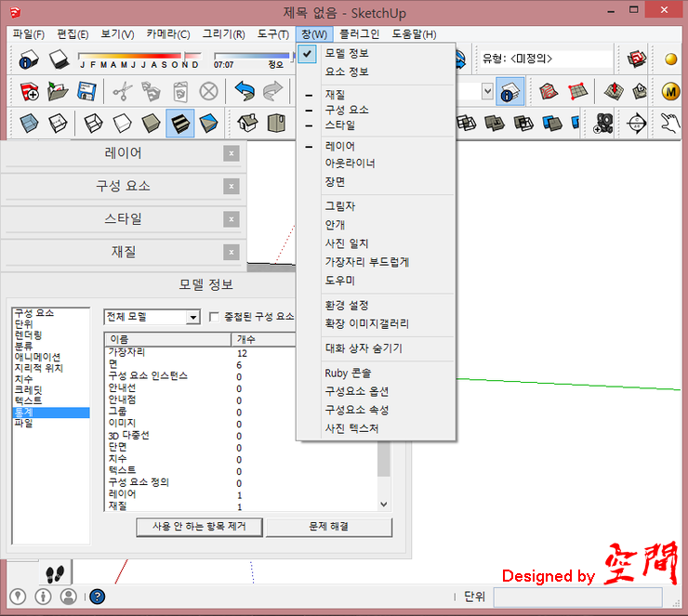Click the shadow time-of-day slider
This screenshot has height=616, width=688.
253,56
